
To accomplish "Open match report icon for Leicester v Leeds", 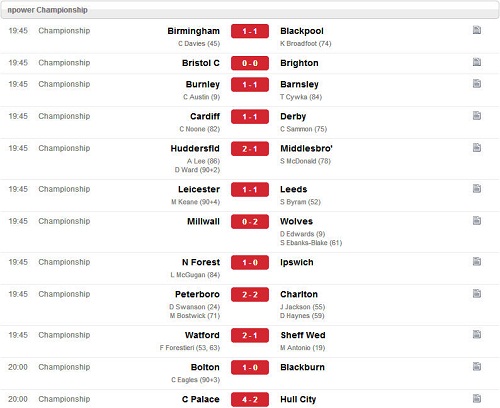I will 477,189.
